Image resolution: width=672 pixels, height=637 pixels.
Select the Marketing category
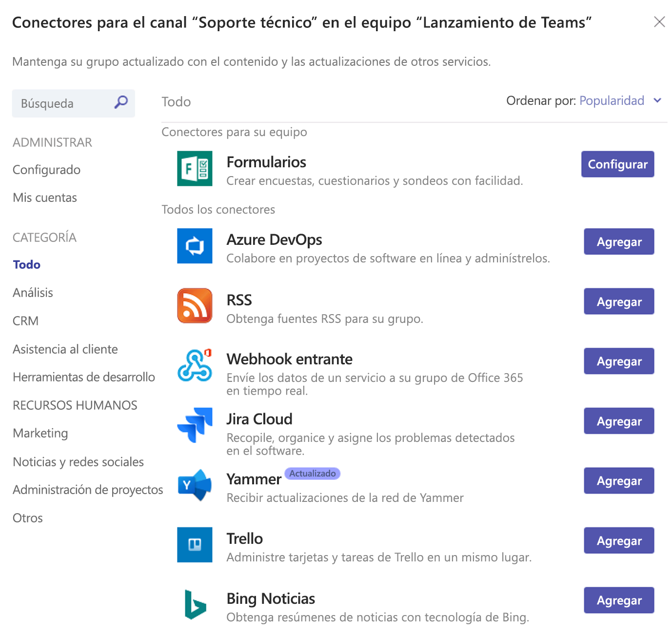click(x=40, y=434)
